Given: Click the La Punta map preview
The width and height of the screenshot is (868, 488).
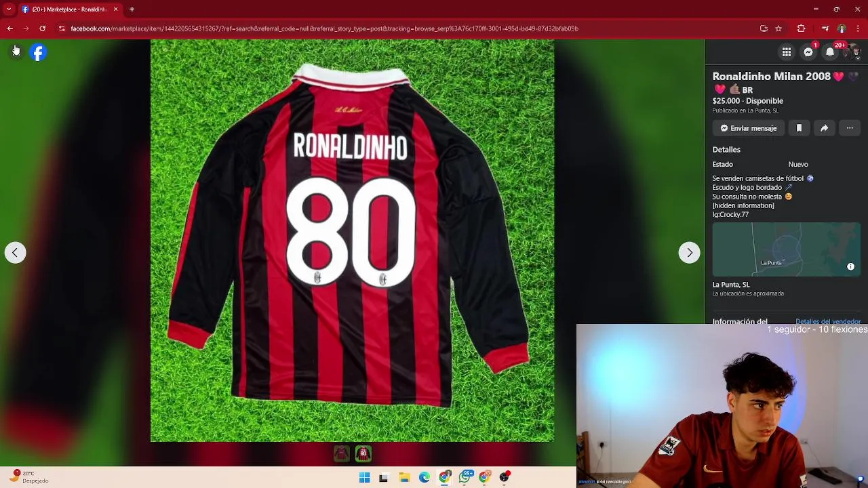Looking at the screenshot, I should tap(786, 249).
